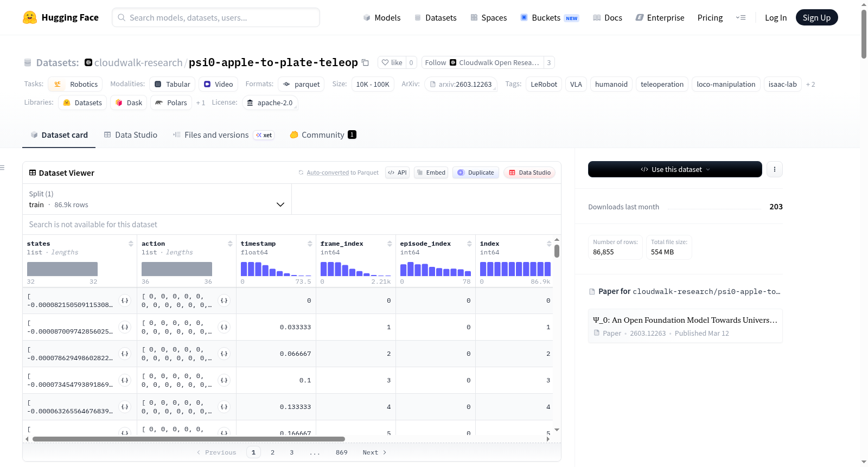Open the cloudwalk-research organization avatar
Viewport: 868px width, 467px height.
point(88,62)
